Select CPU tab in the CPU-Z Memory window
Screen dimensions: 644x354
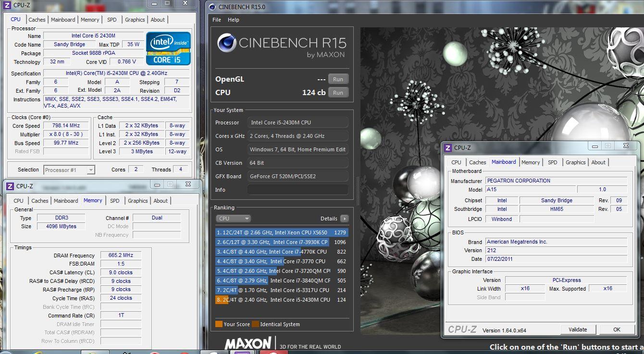[x=18, y=201]
